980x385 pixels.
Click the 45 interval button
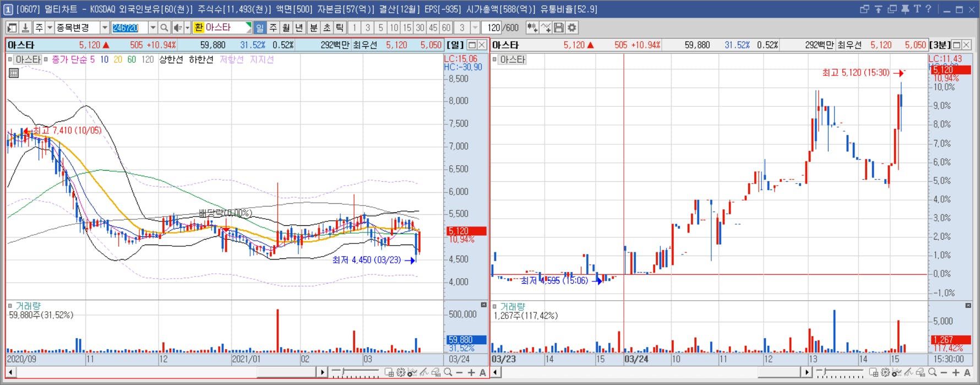point(433,28)
